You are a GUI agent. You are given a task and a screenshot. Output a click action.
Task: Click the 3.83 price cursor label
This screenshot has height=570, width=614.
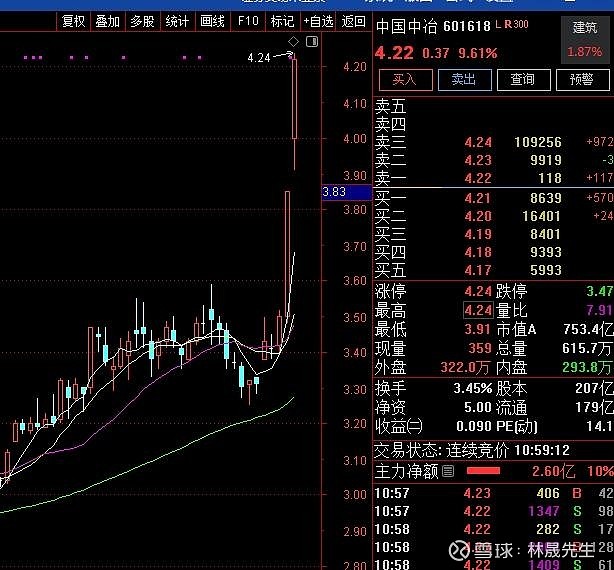[x=347, y=192]
